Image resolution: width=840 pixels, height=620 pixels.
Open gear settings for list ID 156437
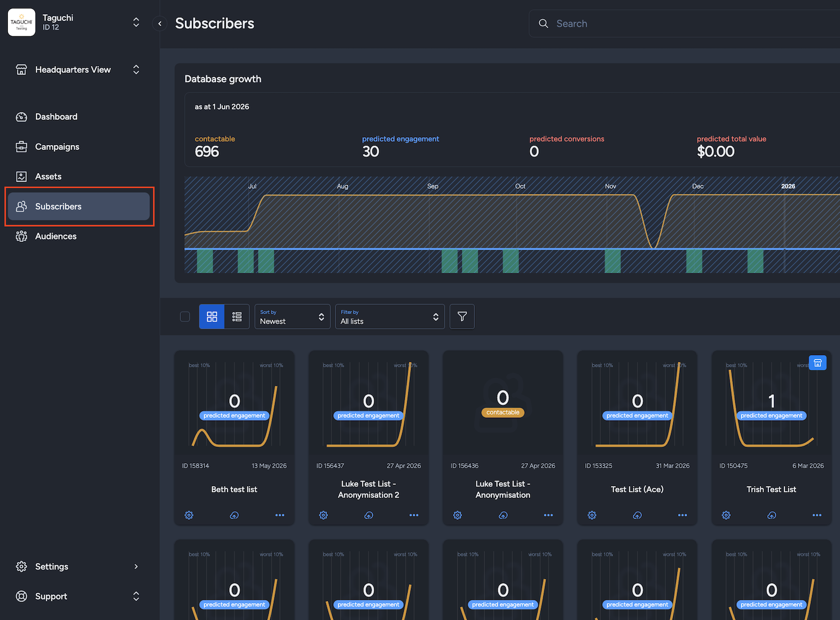[x=324, y=515]
